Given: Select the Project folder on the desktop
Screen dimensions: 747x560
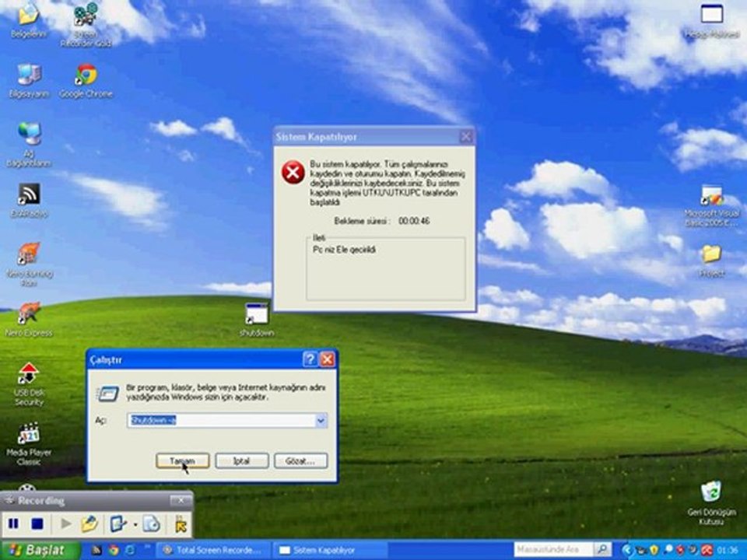Looking at the screenshot, I should [711, 260].
